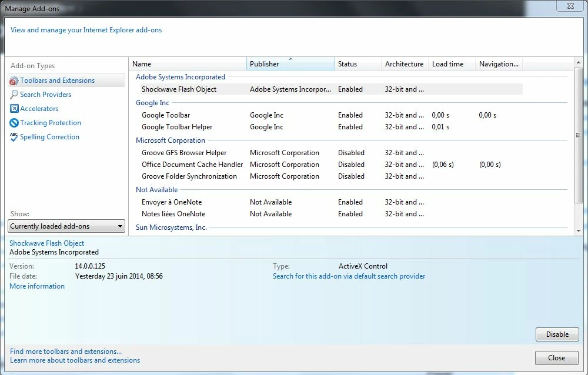Collapse the Microsoft Corporation group header
This screenshot has width=588, height=375.
pos(171,140)
